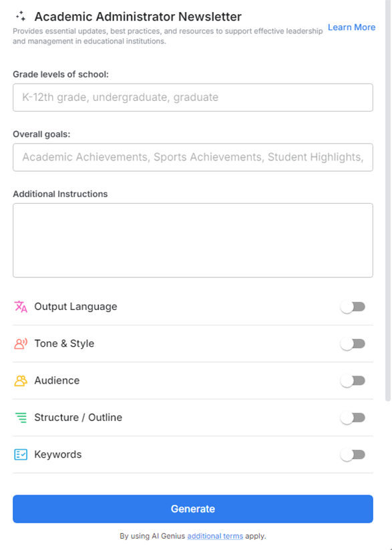This screenshot has height=550, width=392.
Task: Enable the Audience toggle
Action: [x=353, y=380]
